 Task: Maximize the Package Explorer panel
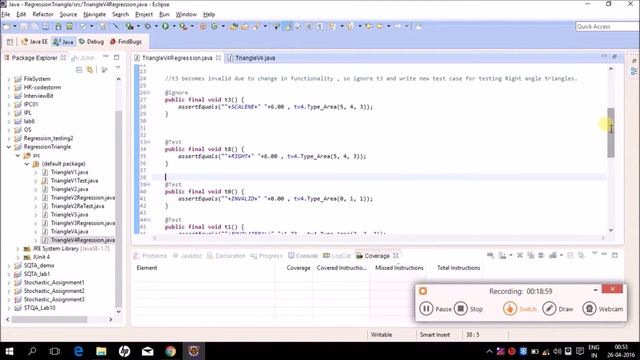click(x=117, y=57)
